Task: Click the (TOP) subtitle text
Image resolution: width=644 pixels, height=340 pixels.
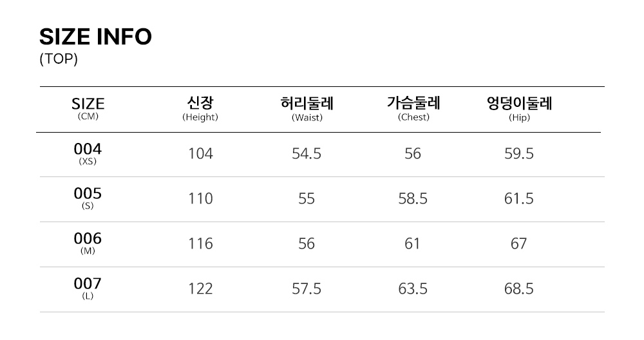Action: (59, 59)
